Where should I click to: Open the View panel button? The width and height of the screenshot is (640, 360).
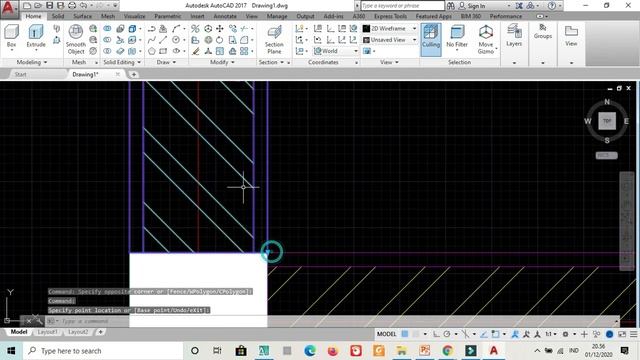pyautogui.click(x=571, y=36)
